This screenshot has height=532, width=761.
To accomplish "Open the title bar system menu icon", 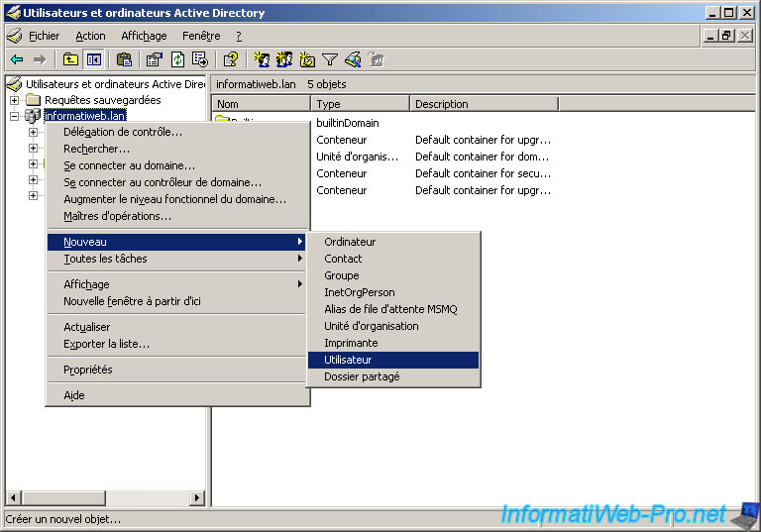I will point(13,13).
